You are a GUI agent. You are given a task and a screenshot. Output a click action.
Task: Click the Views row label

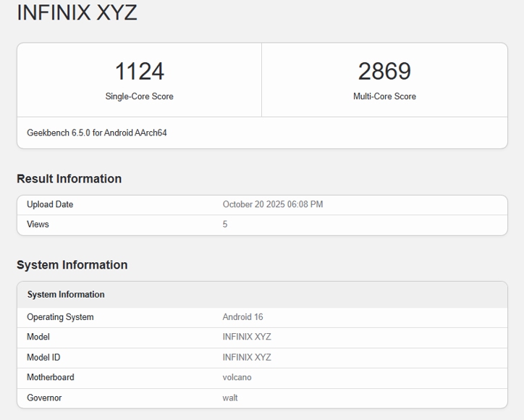click(38, 224)
